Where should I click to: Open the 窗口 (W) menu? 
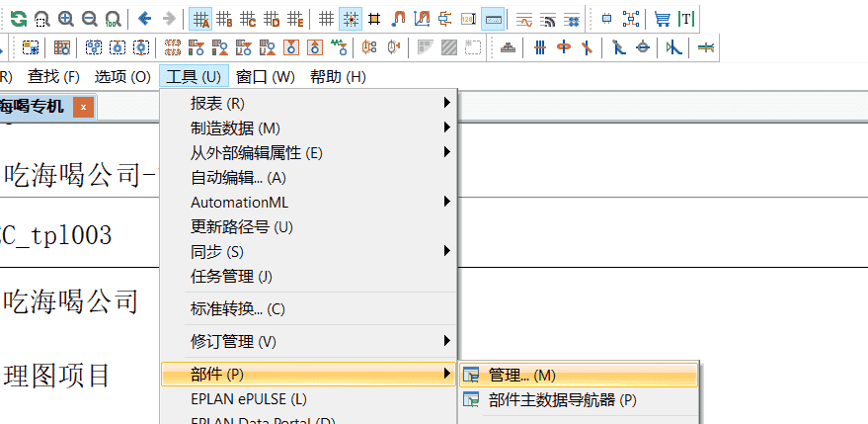click(x=265, y=76)
